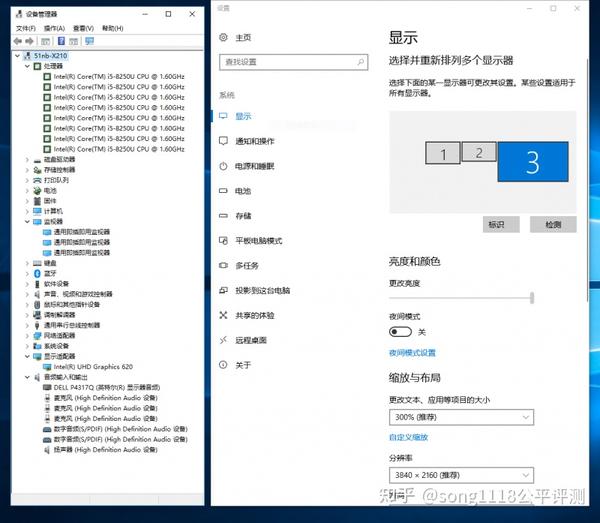Select display 3 in arrangement preview

[x=533, y=161]
